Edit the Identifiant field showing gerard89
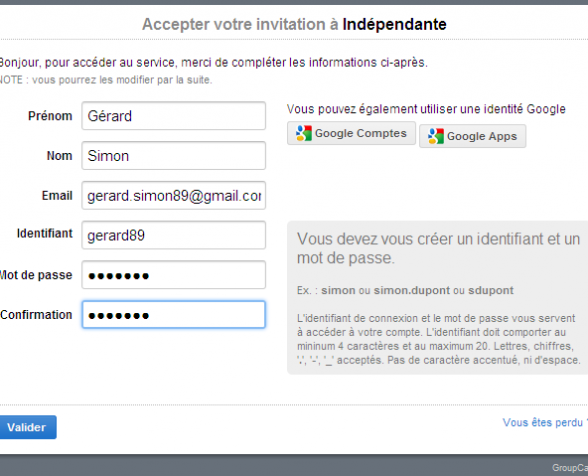The width and height of the screenshot is (588, 476). (174, 235)
